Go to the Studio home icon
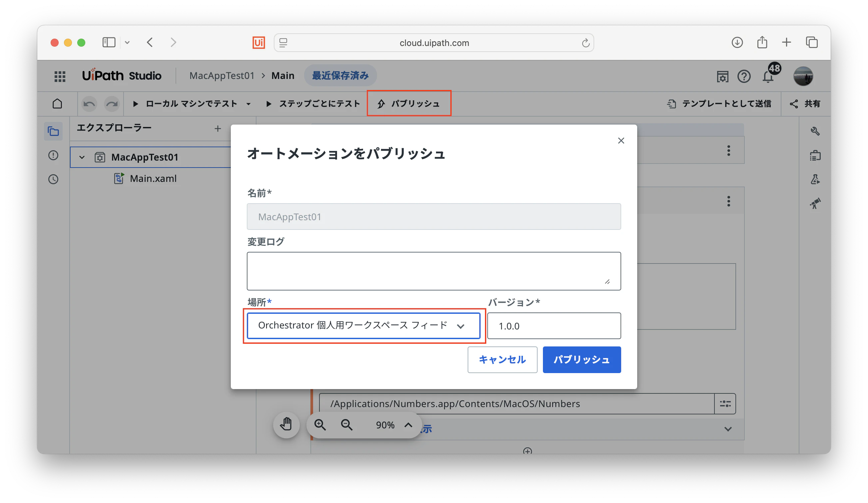 point(57,104)
